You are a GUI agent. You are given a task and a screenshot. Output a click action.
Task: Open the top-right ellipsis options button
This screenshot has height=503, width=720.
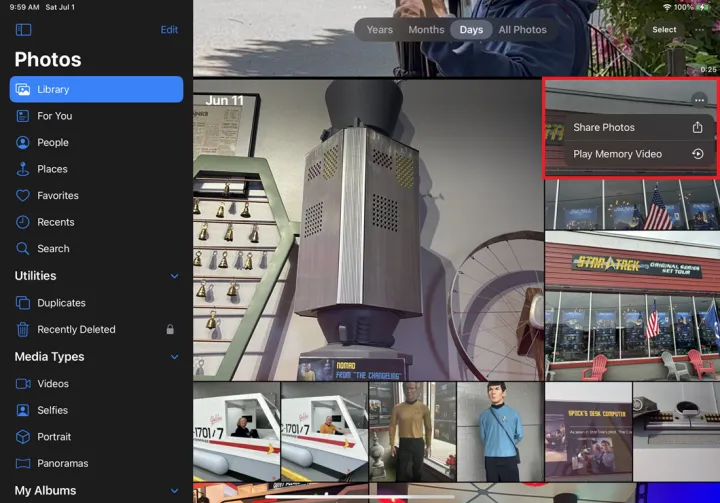pyautogui.click(x=701, y=30)
